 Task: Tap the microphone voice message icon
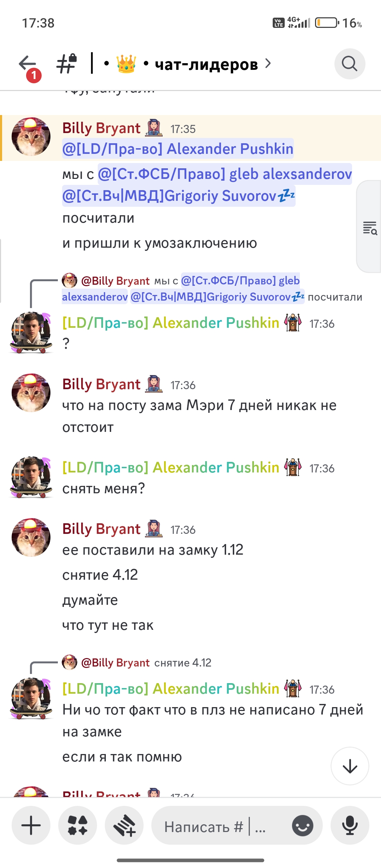350,825
